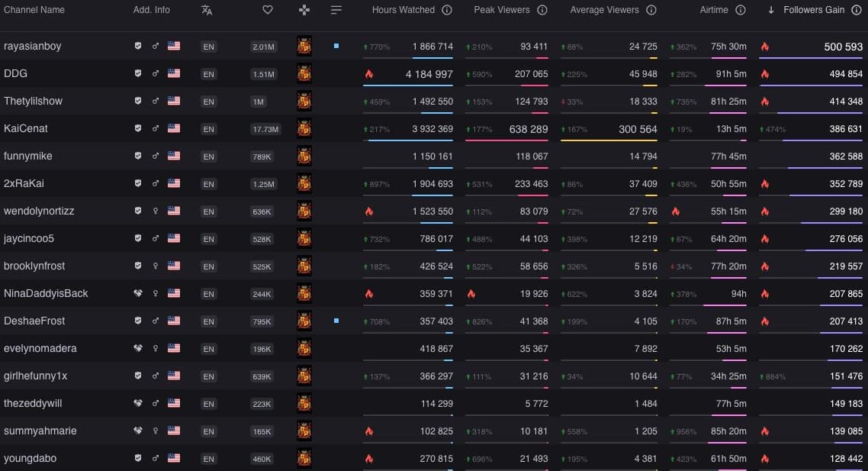Open the KaiCenat channel link
This screenshot has height=471, width=868.
pos(26,129)
